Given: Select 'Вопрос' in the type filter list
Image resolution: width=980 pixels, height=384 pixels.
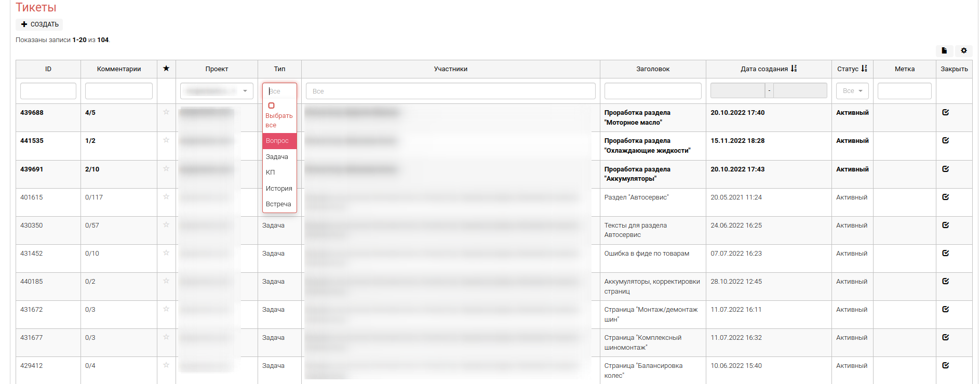Looking at the screenshot, I should coord(277,141).
